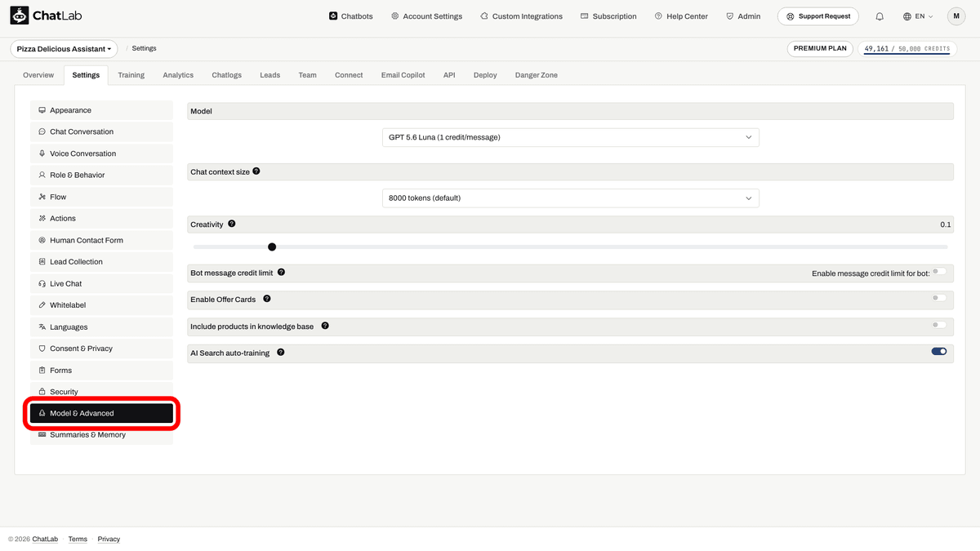The width and height of the screenshot is (980, 551).
Task: Click the question mark icon next to Creativity
Action: (232, 224)
